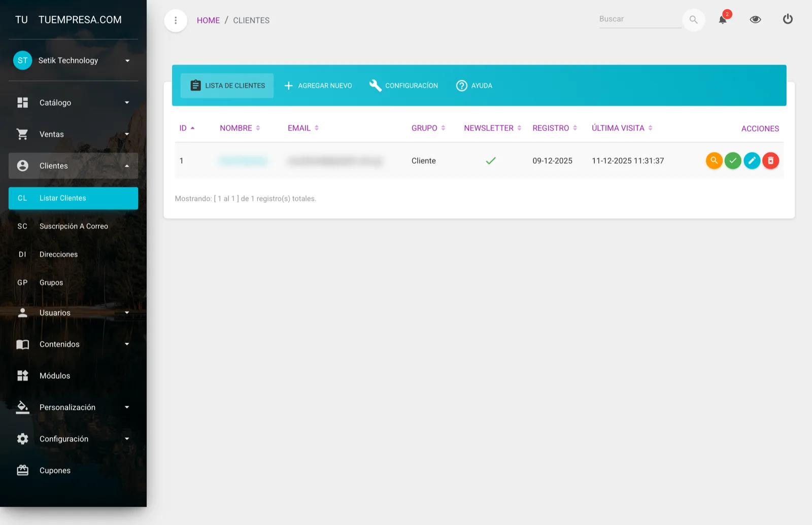The image size is (812, 525).
Task: Select Grupos submenu item
Action: 73,283
